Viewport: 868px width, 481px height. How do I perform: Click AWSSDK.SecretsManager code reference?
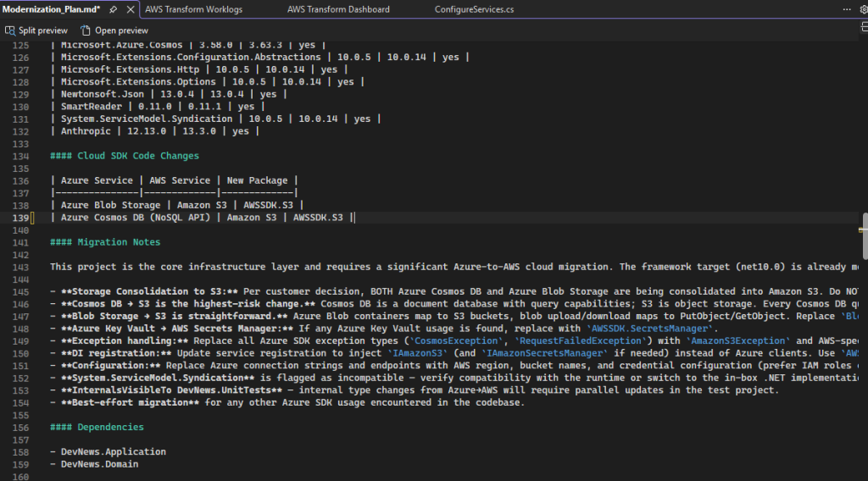click(x=649, y=329)
